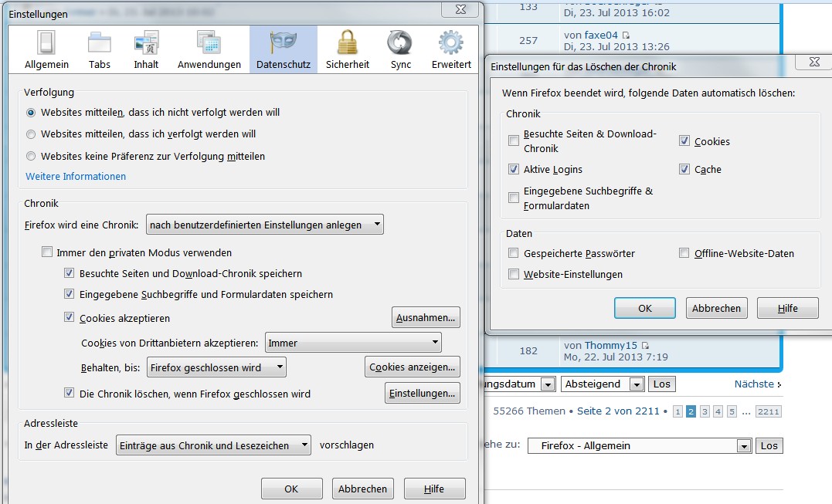Click Abbrechen in the Einstellungen window
832x504 pixels.
point(362,489)
